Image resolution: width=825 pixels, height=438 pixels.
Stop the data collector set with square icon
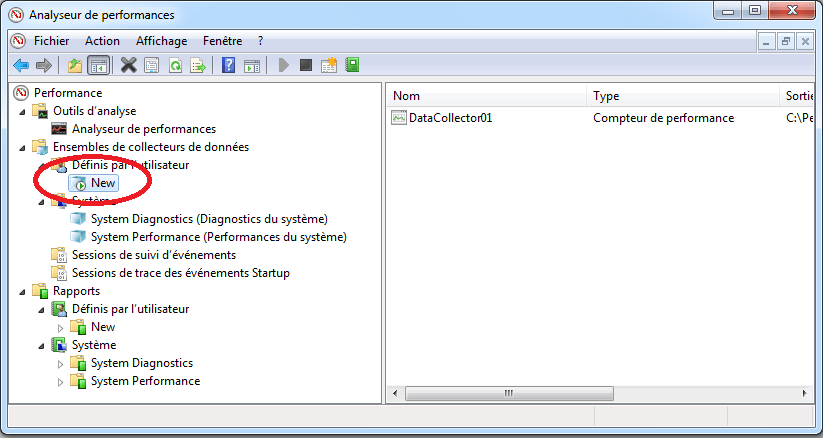click(306, 65)
